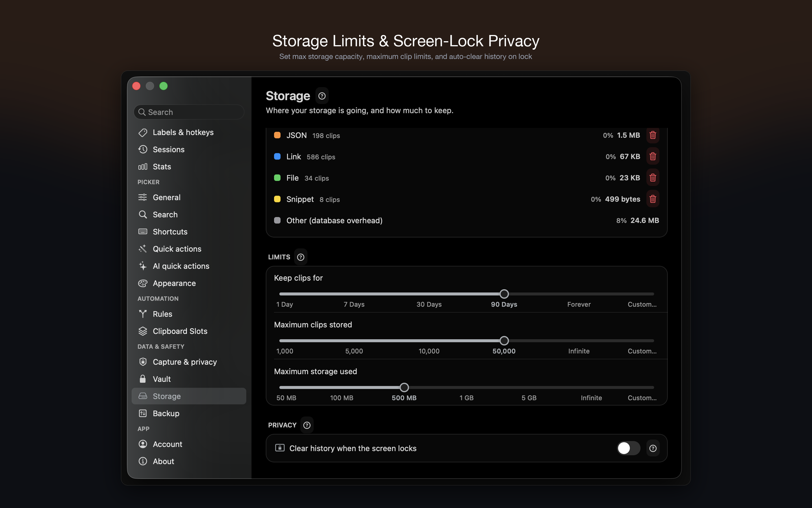Click the Account person icon

click(143, 444)
